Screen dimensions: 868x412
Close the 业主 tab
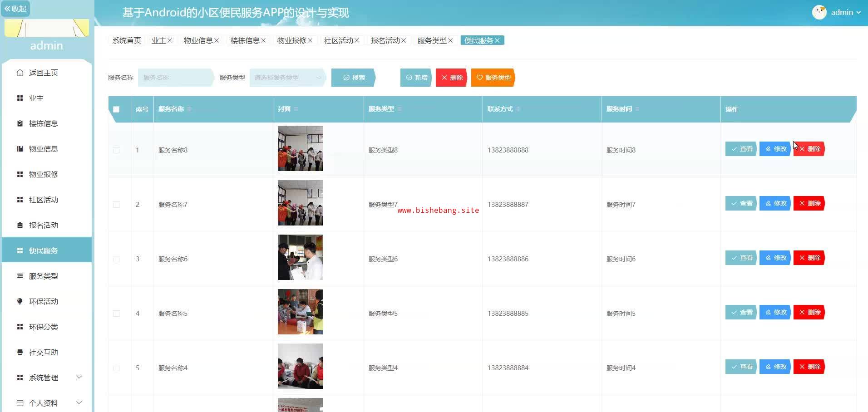pos(170,40)
